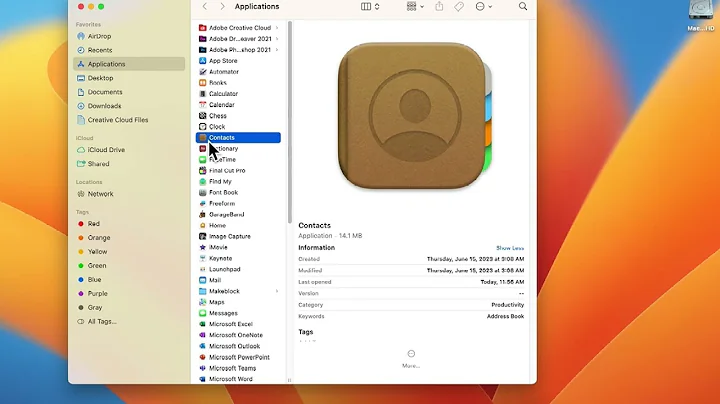Select the Font Book app icon

point(202,192)
